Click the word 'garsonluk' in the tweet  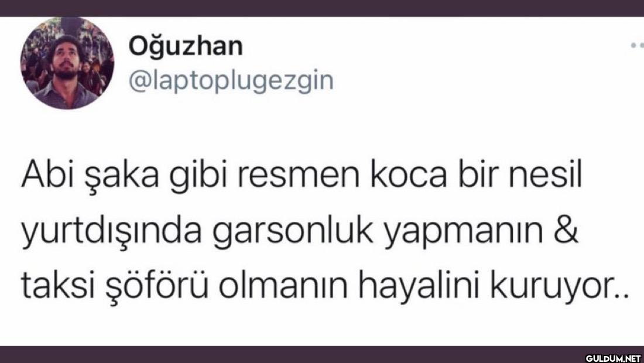(292, 232)
